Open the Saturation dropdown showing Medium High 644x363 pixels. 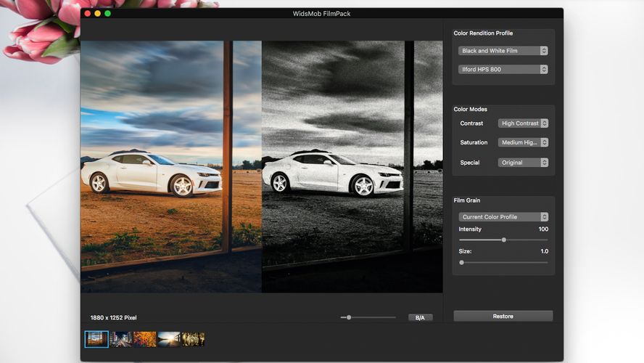[x=523, y=142]
